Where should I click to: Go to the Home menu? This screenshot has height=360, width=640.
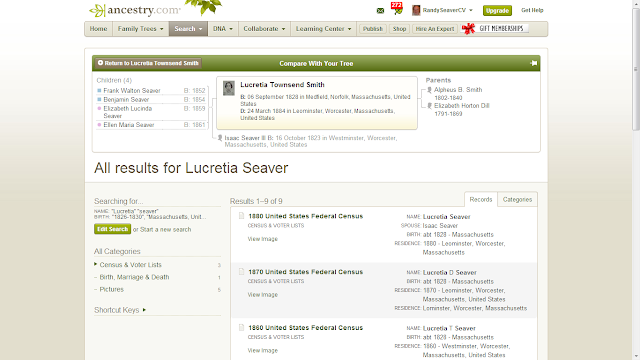point(98,29)
